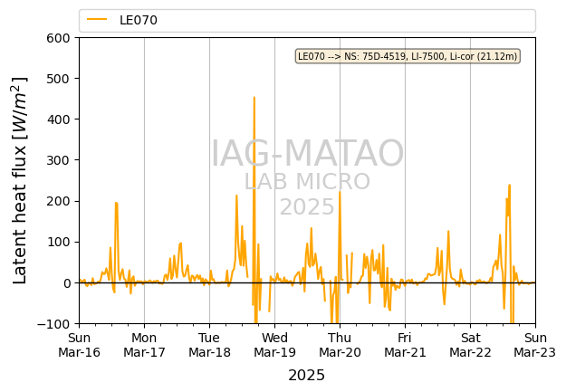The height and width of the screenshot is (392, 566).
Task: Click the 200 y-axis tick label
Action: (58, 201)
